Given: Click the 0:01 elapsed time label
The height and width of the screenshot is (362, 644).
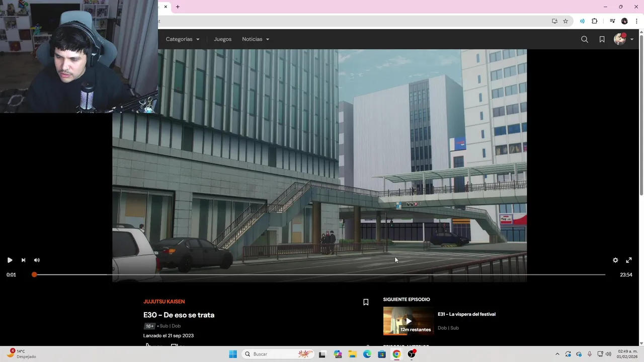Looking at the screenshot, I should [11, 275].
